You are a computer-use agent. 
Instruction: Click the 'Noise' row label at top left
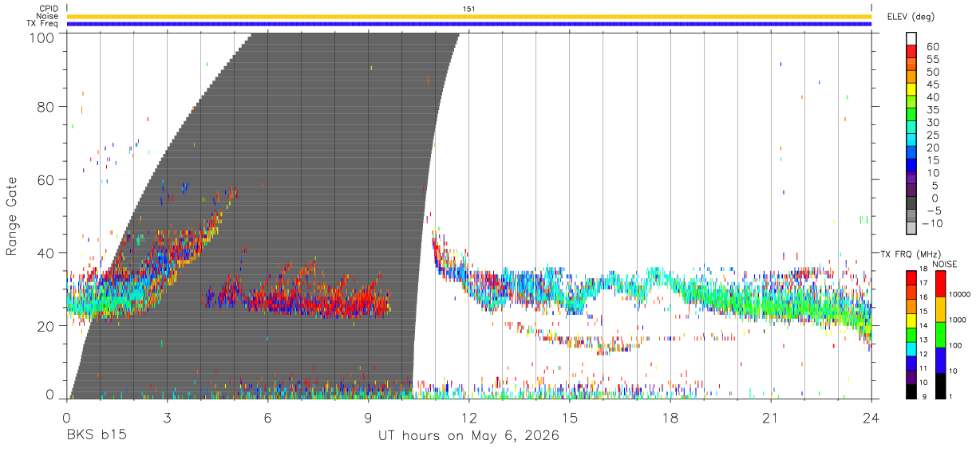click(x=47, y=16)
